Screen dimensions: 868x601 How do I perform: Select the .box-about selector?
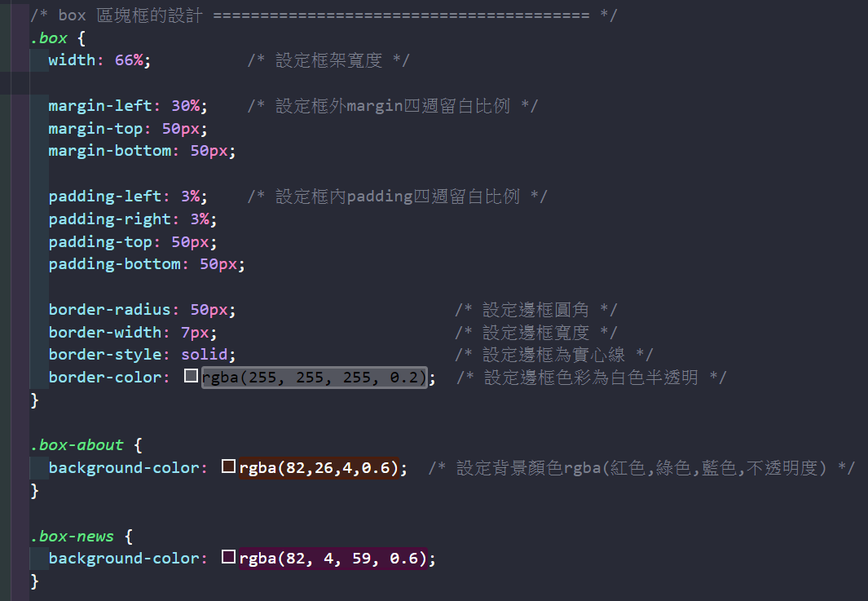pyautogui.click(x=77, y=445)
